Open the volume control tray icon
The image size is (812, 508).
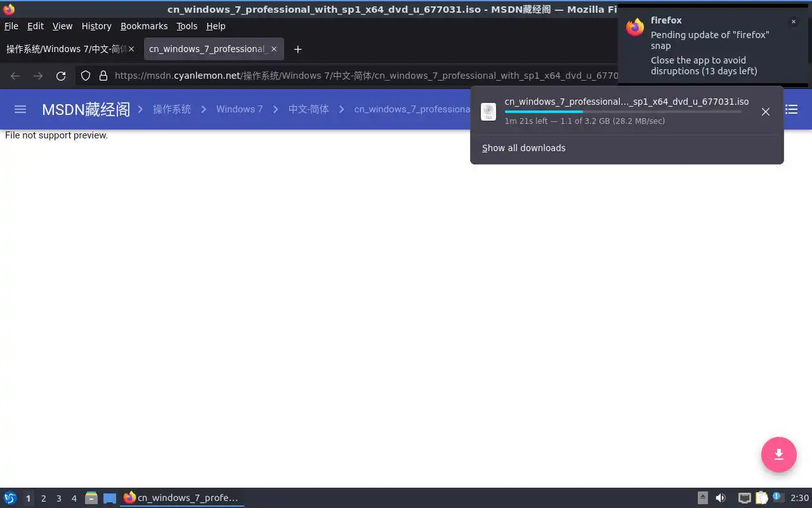[721, 498]
